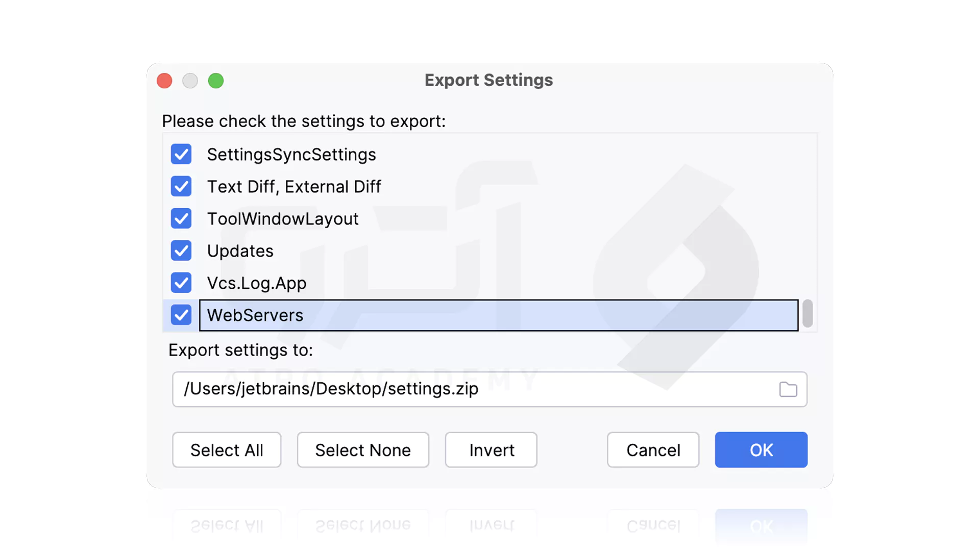Select the Text Diff, External Diff label
The width and height of the screenshot is (980, 551).
294,187
